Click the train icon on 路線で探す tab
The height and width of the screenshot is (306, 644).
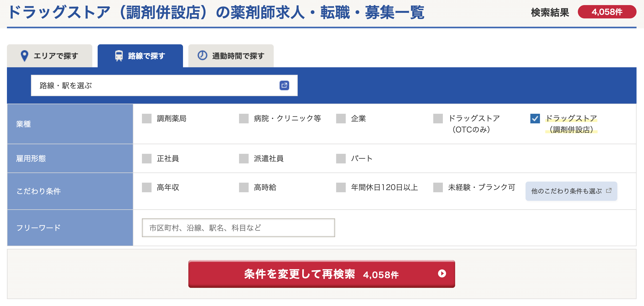click(119, 56)
